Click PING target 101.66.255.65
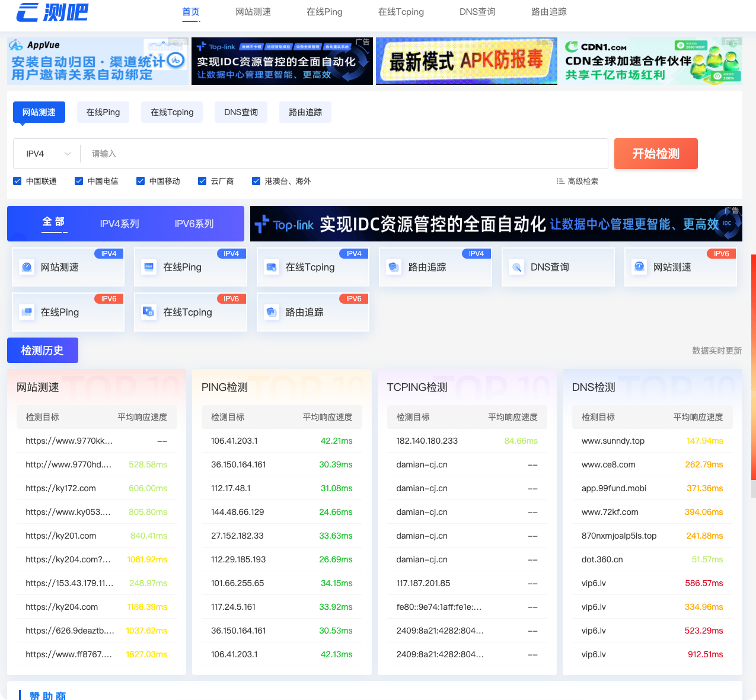Viewport: 756px width, 700px height. click(x=237, y=583)
